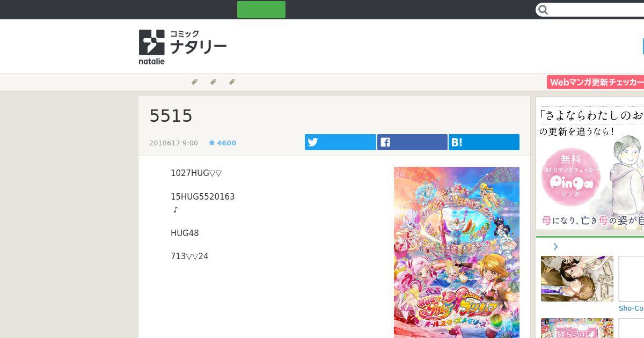
Task: Click the second tag icon in the navigation bar
Action: [x=213, y=82]
